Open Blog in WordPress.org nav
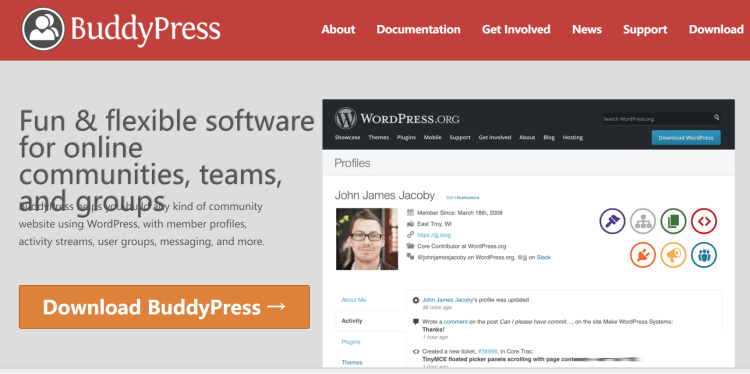The image size is (750, 374). pos(549,137)
